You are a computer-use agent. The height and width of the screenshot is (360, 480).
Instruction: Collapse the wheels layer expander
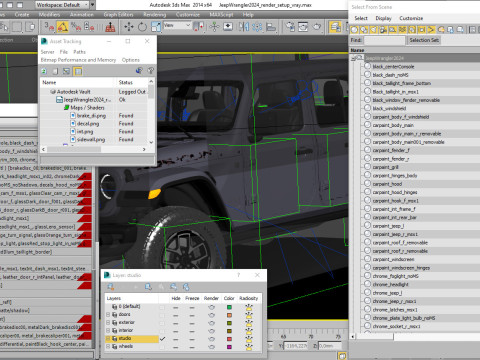click(108, 347)
